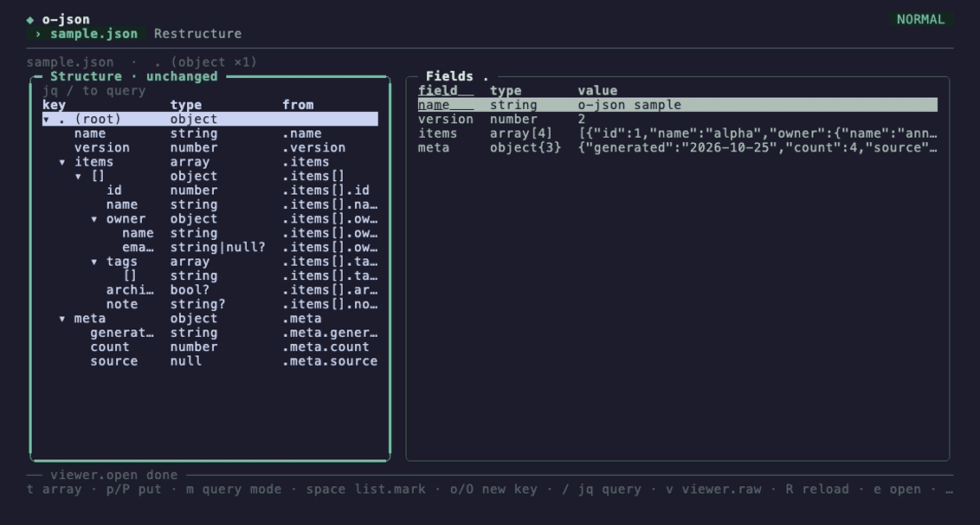
Task: Collapse the owner object node
Action: pyautogui.click(x=94, y=219)
